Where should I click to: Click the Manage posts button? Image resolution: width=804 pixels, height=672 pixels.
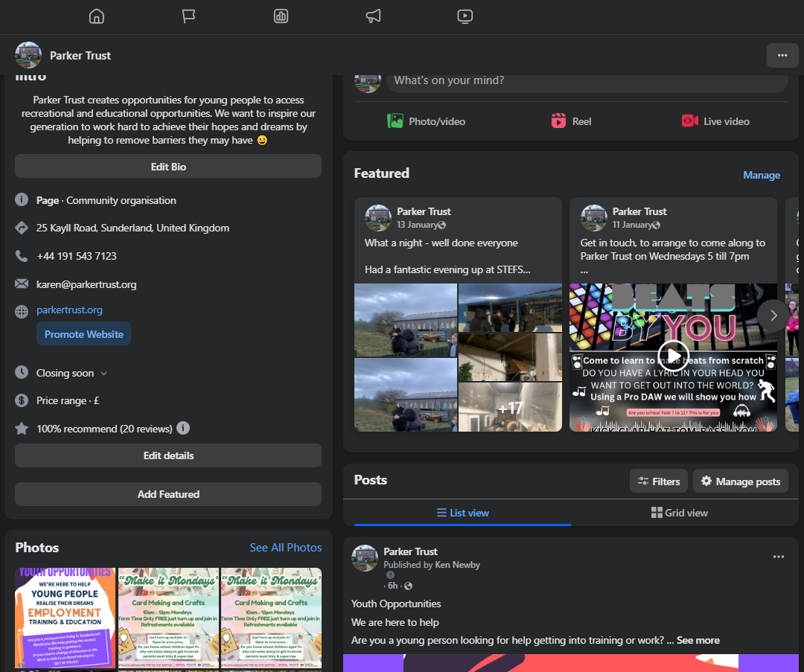pyautogui.click(x=741, y=481)
